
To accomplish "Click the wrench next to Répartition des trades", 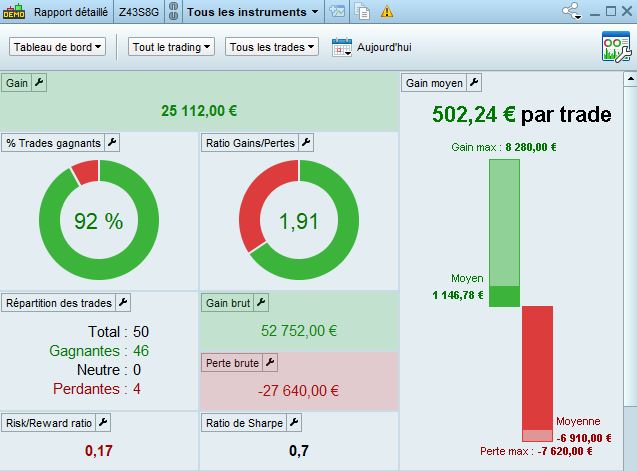I will (123, 303).
